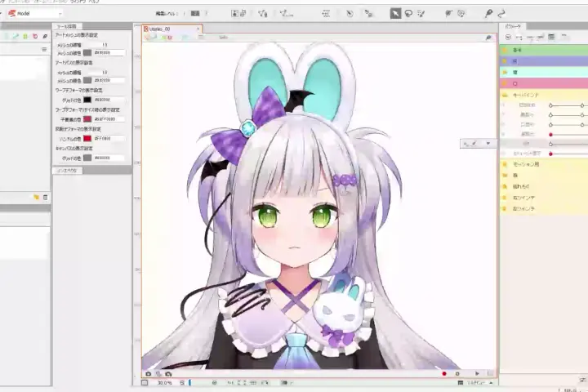The width and height of the screenshot is (588, 392).
Task: Click the black warp deformer grid color swatch
Action: 87,100
